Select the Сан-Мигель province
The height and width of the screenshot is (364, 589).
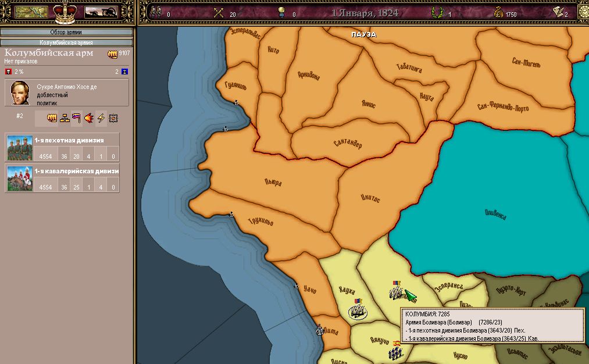[526, 62]
